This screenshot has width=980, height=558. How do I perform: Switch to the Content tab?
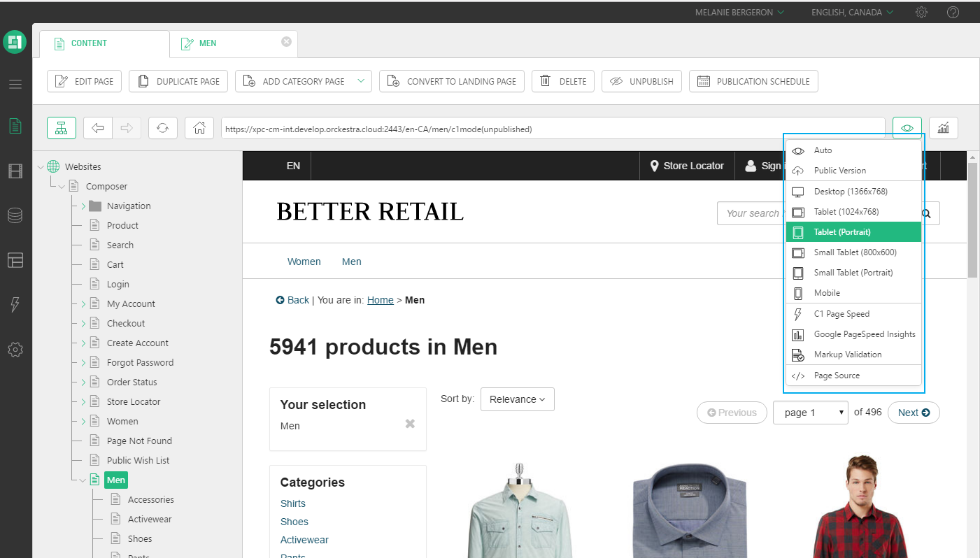coord(89,43)
